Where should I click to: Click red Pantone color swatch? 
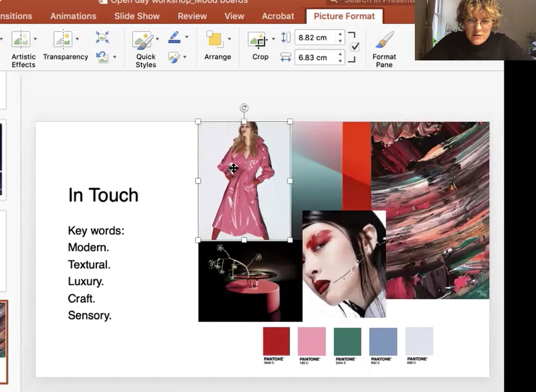tap(276, 341)
